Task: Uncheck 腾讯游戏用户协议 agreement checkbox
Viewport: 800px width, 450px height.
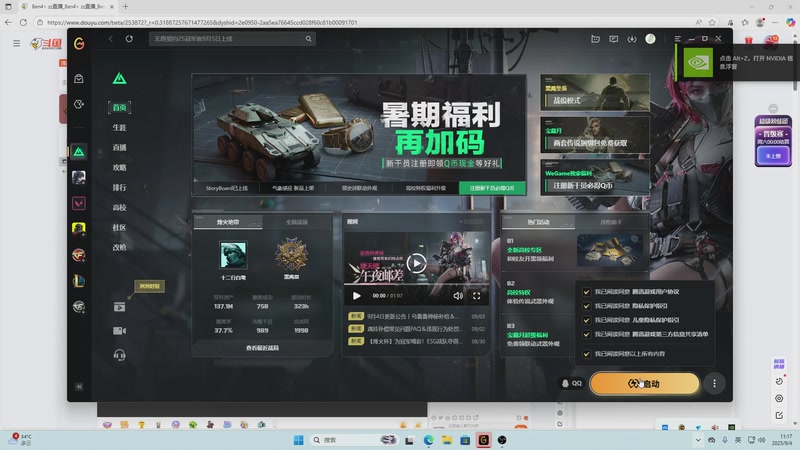Action: point(586,292)
